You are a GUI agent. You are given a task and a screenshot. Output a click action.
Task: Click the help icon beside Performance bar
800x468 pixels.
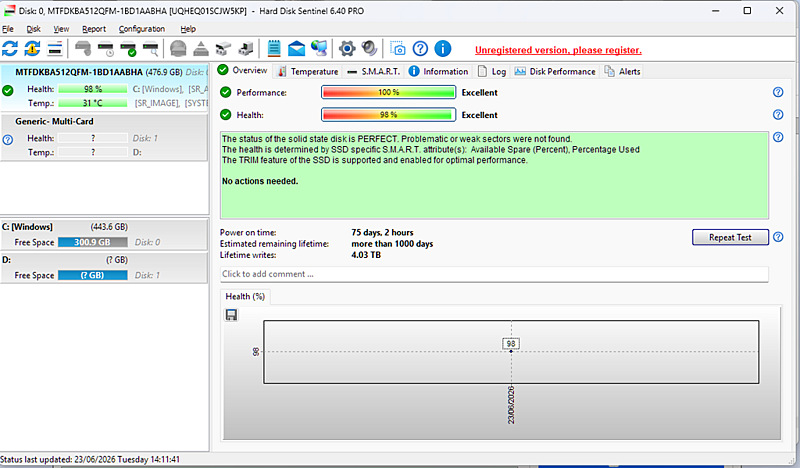[x=778, y=92]
